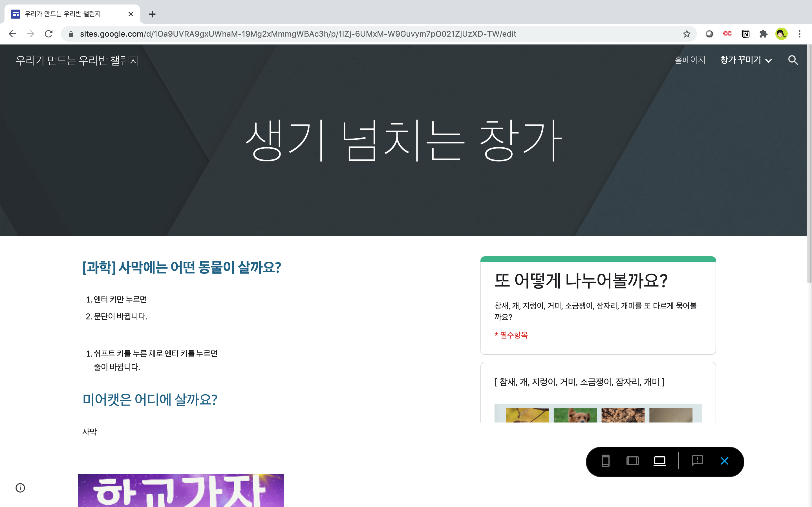812x507 pixels.
Task: Open a new browser tab
Action: [152, 14]
